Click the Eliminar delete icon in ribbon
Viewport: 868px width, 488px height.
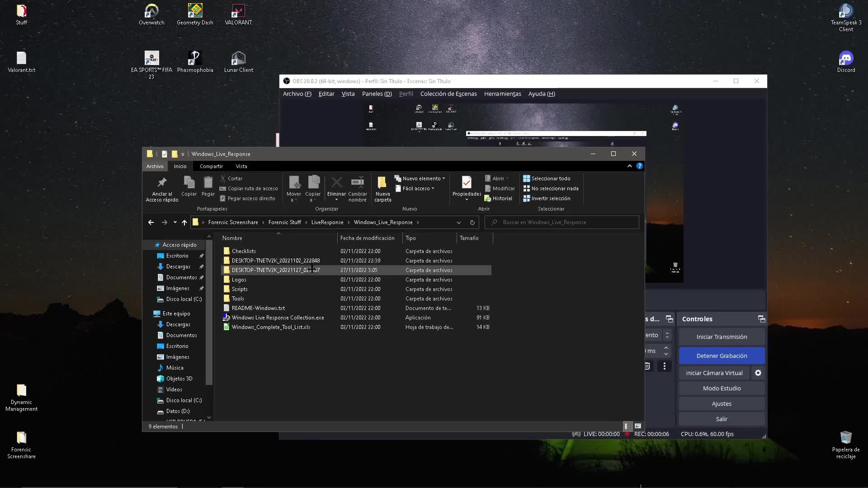336,183
